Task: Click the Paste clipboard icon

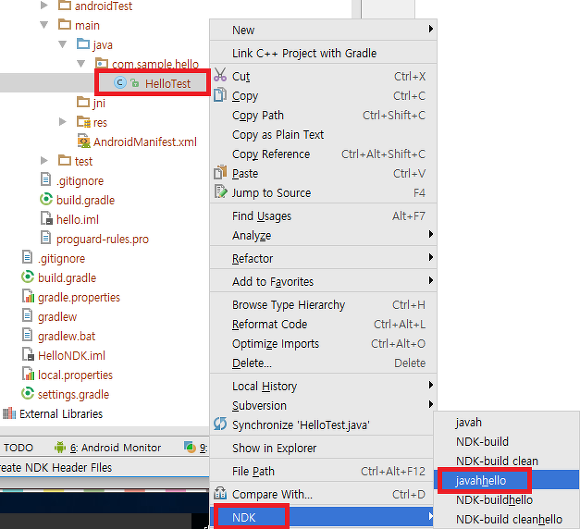Action: [x=220, y=172]
